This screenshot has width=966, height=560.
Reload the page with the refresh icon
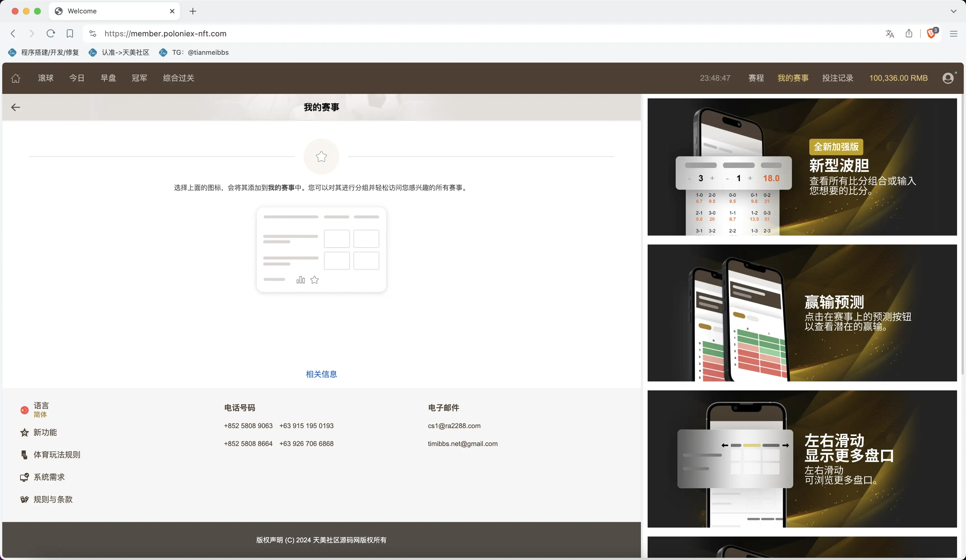[51, 34]
